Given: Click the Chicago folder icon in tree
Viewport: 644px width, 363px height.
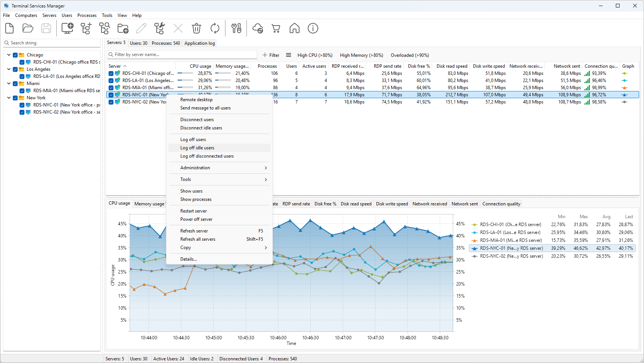Looking at the screenshot, I should click(x=21, y=55).
